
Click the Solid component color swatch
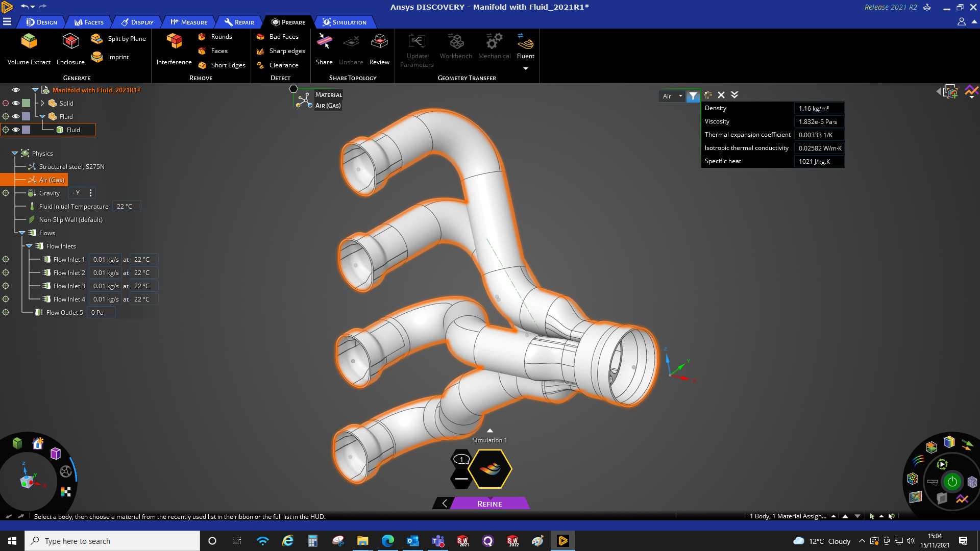coord(26,103)
